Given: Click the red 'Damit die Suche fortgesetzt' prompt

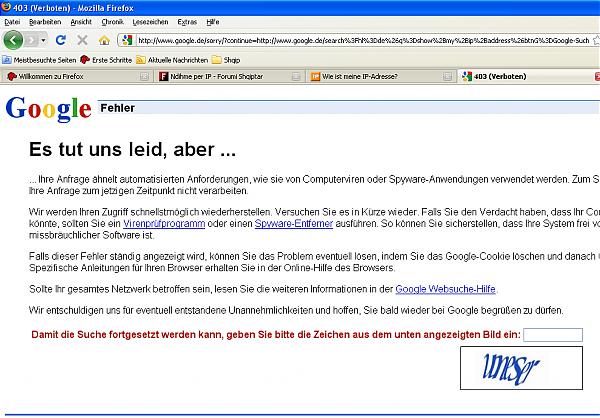Looking at the screenshot, I should pyautogui.click(x=276, y=335).
